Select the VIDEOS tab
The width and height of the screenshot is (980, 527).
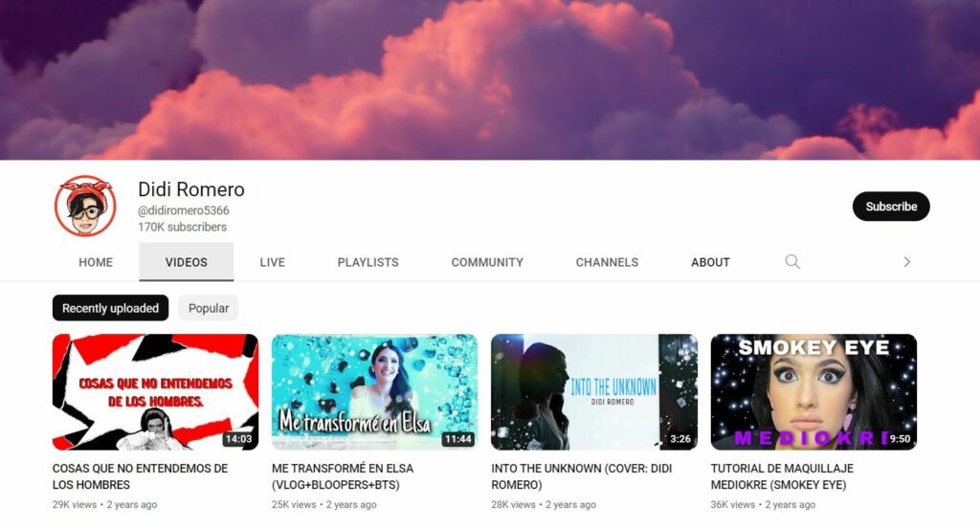187,262
